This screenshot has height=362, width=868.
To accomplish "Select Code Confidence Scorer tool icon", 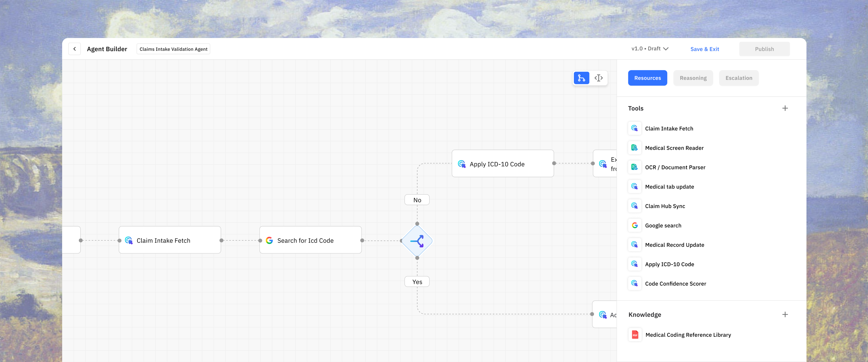I will tap(635, 283).
